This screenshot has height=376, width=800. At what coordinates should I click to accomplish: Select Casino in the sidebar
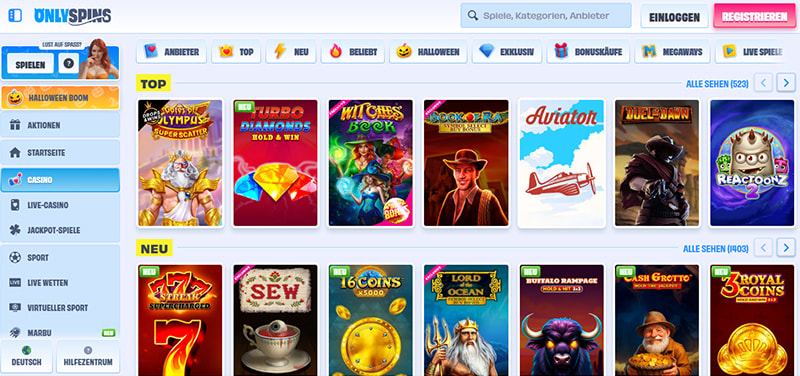tap(60, 180)
